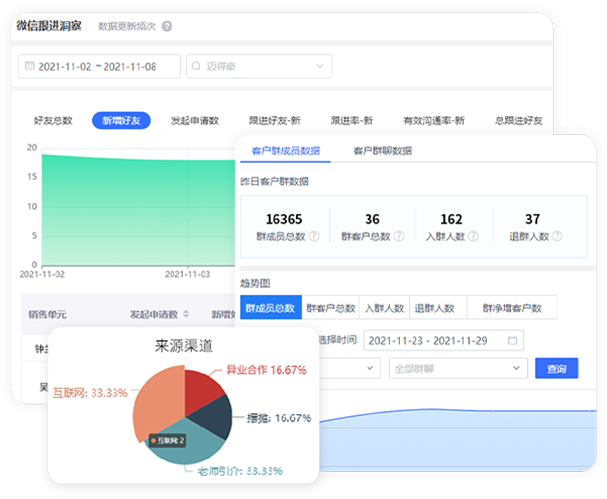
Task: Click the 老师引介 teal pie slice
Action: click(194, 445)
